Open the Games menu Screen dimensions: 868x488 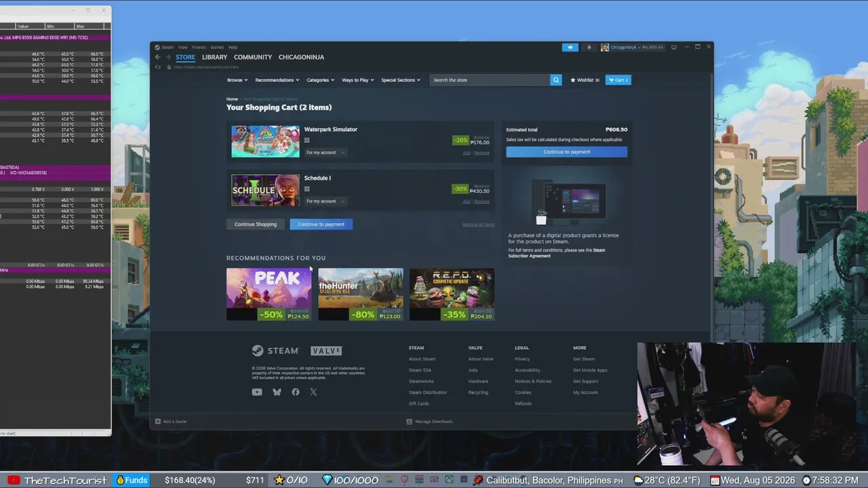217,47
